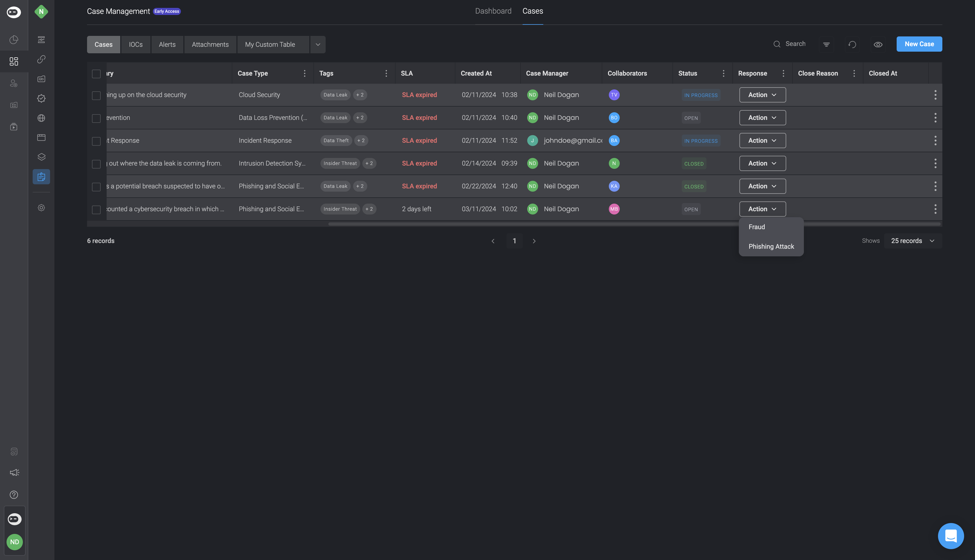Click the New Case button
The width and height of the screenshot is (975, 560).
pyautogui.click(x=919, y=44)
